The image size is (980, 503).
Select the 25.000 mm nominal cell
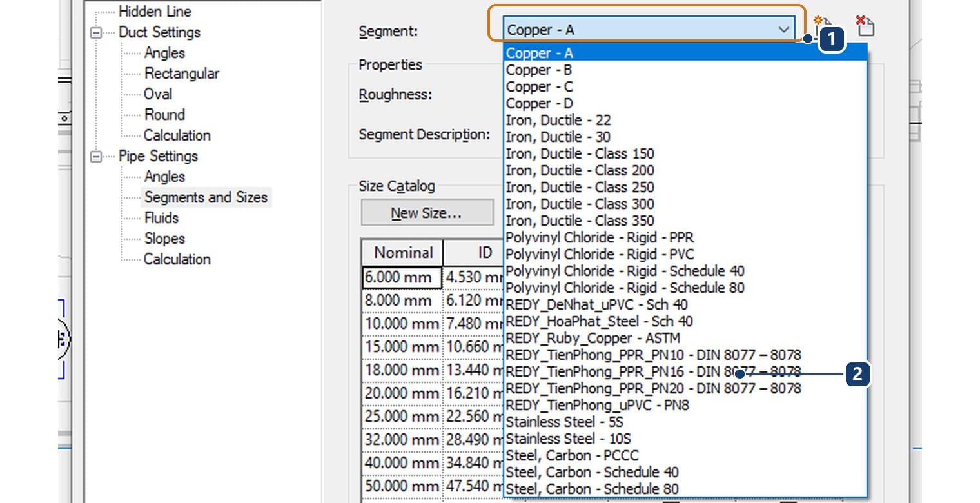point(402,417)
